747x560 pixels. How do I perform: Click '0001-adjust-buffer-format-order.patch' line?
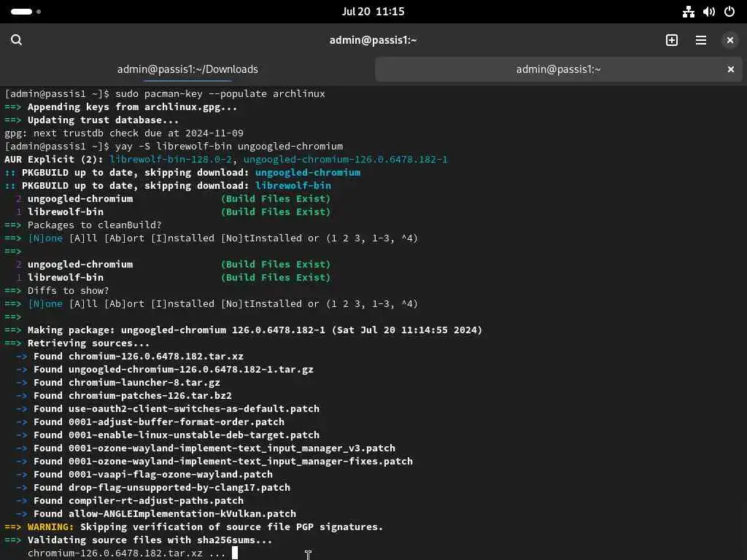click(150, 422)
